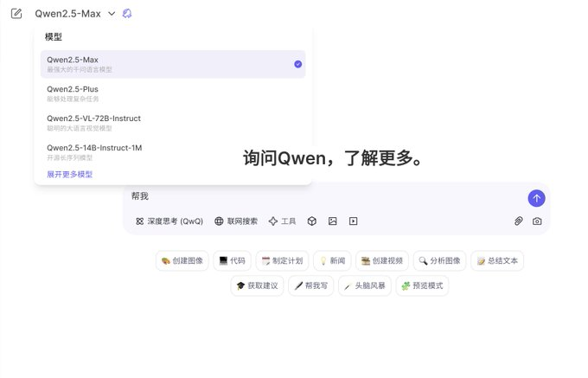The height and width of the screenshot is (378, 588).
Task: Click the new chat edit icon
Action: pos(16,14)
